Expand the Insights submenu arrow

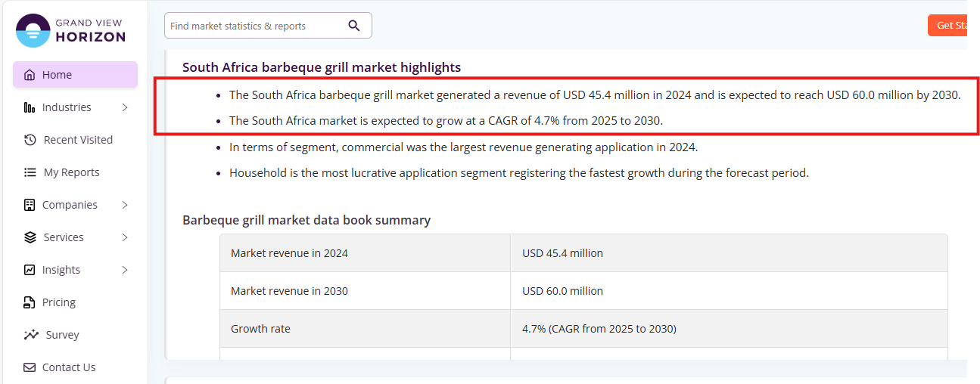(x=125, y=270)
